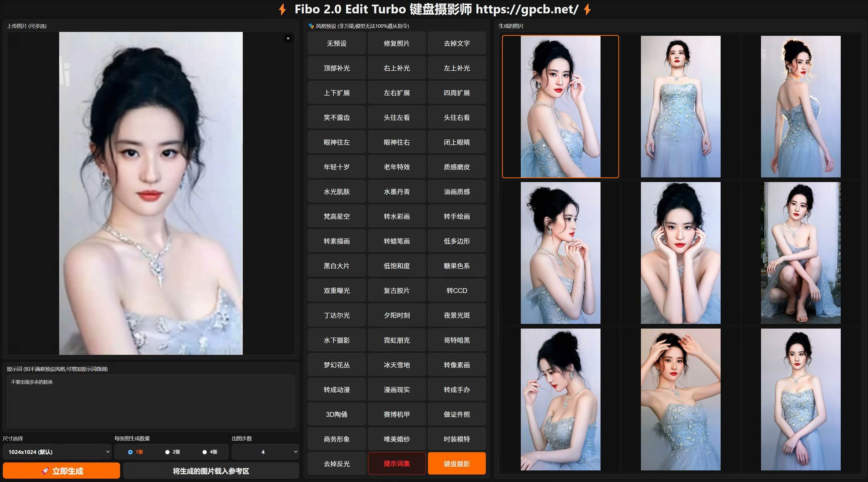The height and width of the screenshot is (482, 868).
Task: Apply the 年轻十岁 preset
Action: pyautogui.click(x=337, y=167)
